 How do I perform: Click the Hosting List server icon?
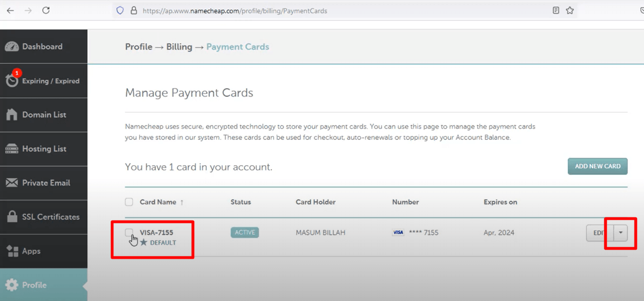coord(12,149)
